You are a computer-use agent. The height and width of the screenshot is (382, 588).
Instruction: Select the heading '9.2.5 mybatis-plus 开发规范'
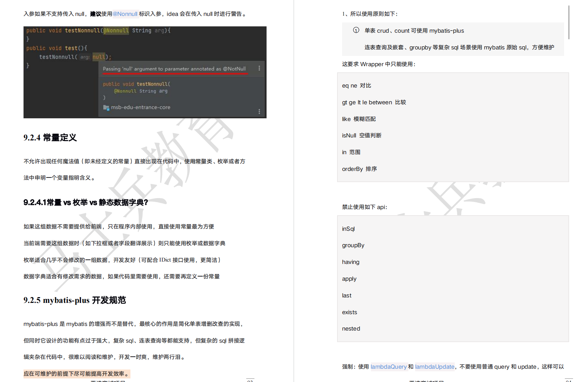pyautogui.click(x=75, y=300)
